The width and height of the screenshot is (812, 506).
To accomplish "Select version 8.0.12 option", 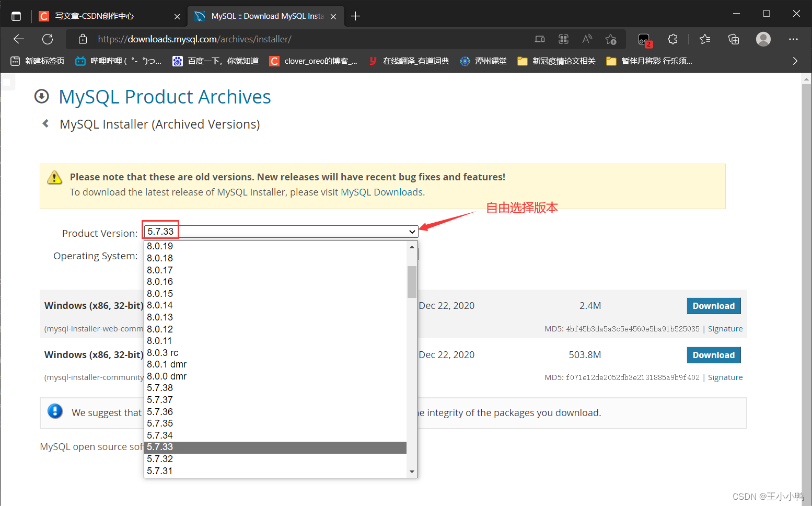I will click(x=275, y=329).
